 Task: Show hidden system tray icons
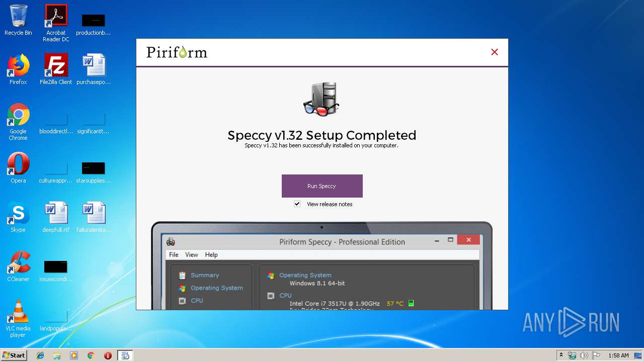[561, 355]
